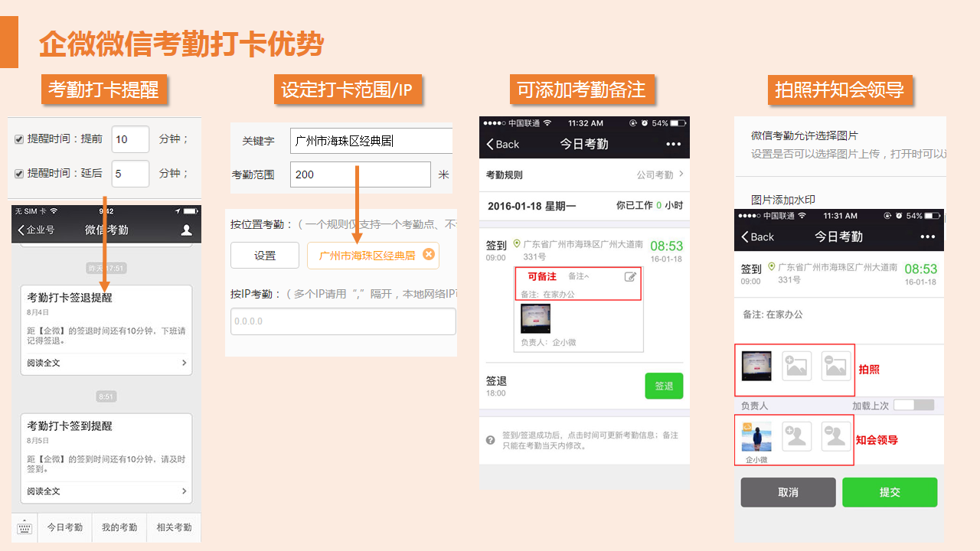Open the three-dots menu in the right 今日考勤 header
The width and height of the screenshot is (980, 551).
928,236
